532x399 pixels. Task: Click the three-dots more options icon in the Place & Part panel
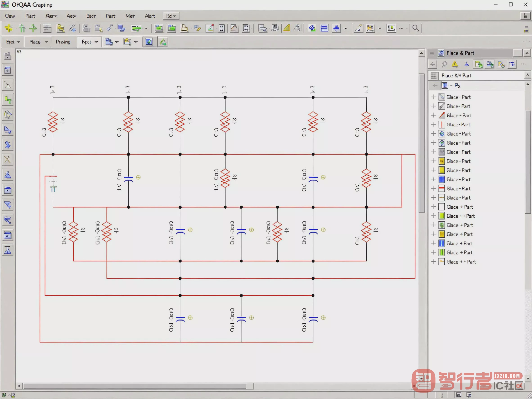(x=523, y=64)
